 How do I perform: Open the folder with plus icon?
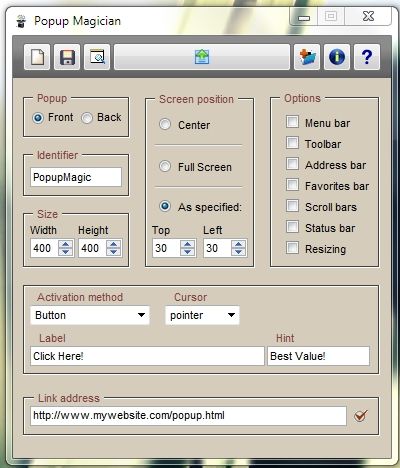[307, 57]
